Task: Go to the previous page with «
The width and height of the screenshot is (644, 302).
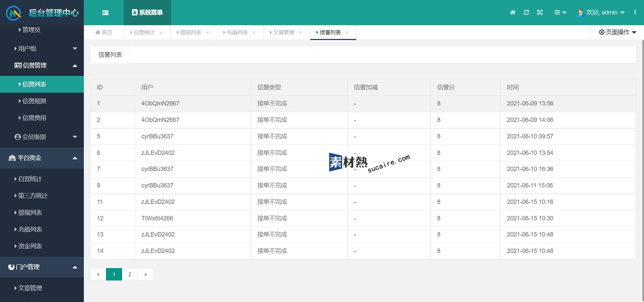Action: coord(98,274)
